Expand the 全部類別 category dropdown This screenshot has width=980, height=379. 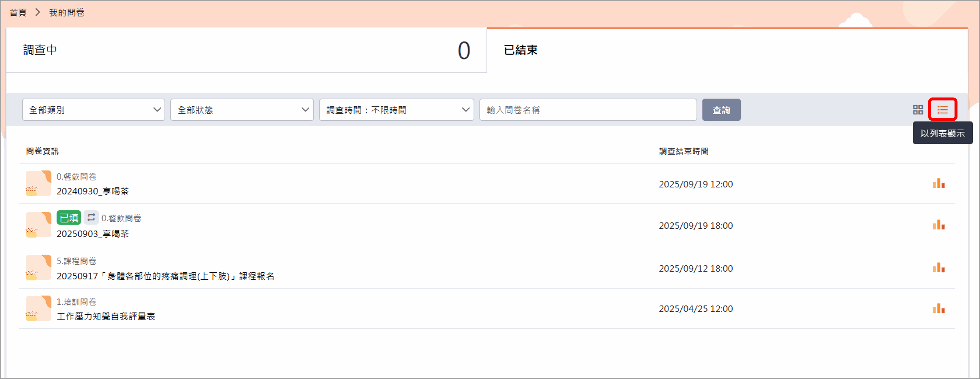click(x=93, y=110)
